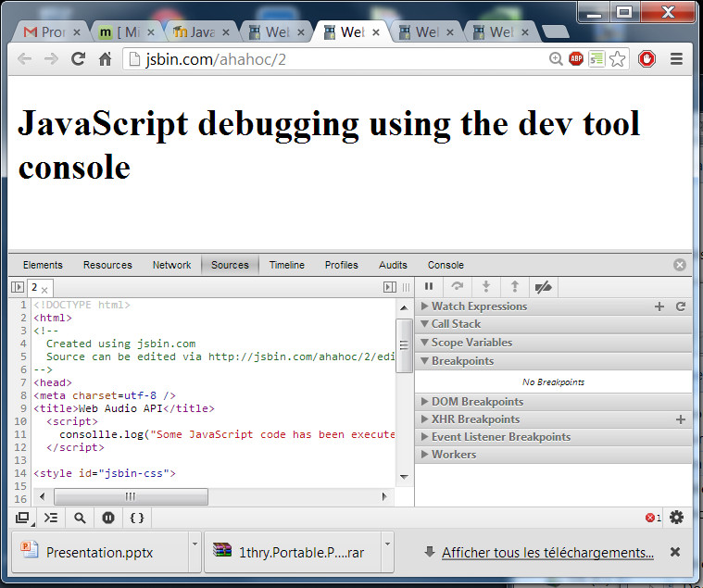Image resolution: width=703 pixels, height=588 pixels.
Task: Close the downloads bar
Action: point(675,552)
